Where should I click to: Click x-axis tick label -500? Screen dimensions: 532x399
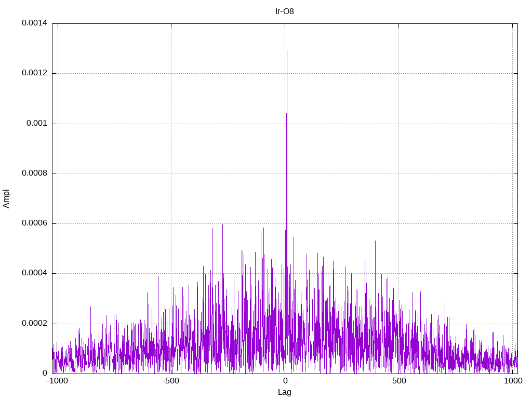(x=171, y=381)
